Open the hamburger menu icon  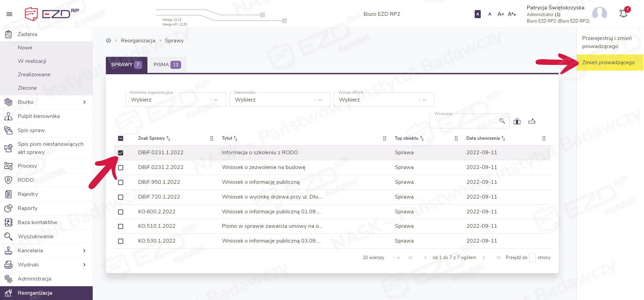9,14
